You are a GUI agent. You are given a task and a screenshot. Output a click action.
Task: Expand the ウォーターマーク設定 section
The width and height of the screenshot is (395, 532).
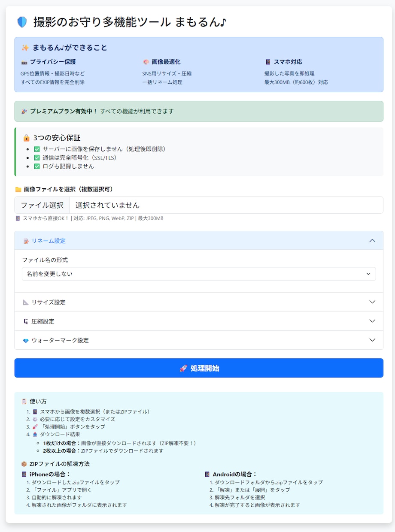199,340
